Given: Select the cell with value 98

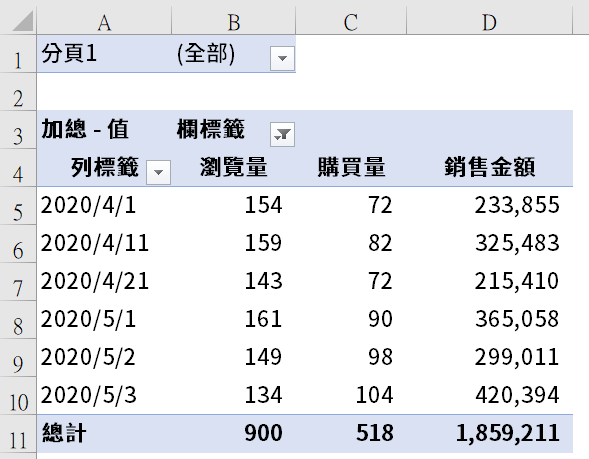Looking at the screenshot, I should click(x=351, y=358).
